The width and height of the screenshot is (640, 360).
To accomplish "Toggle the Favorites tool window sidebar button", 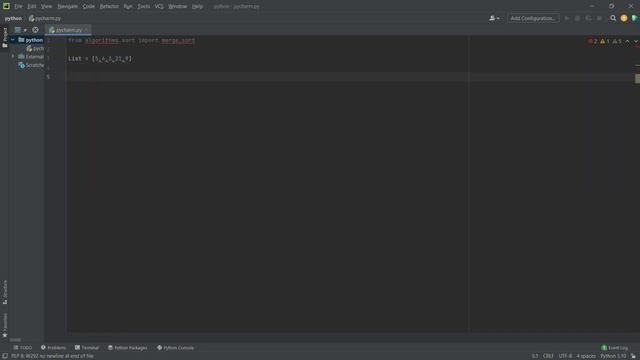I will 5,325.
